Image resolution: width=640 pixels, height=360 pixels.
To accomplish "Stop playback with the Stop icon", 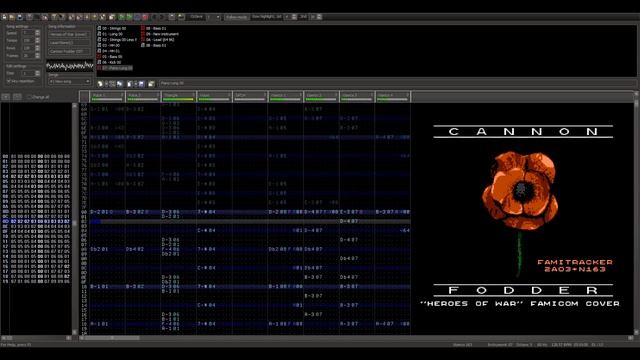I will pos(138,17).
